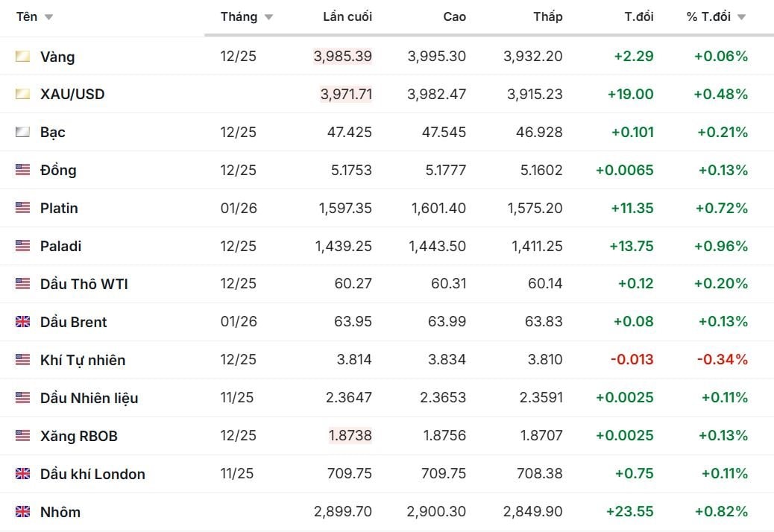
Task: Click the US flag next to Platin
Action: coord(23,208)
